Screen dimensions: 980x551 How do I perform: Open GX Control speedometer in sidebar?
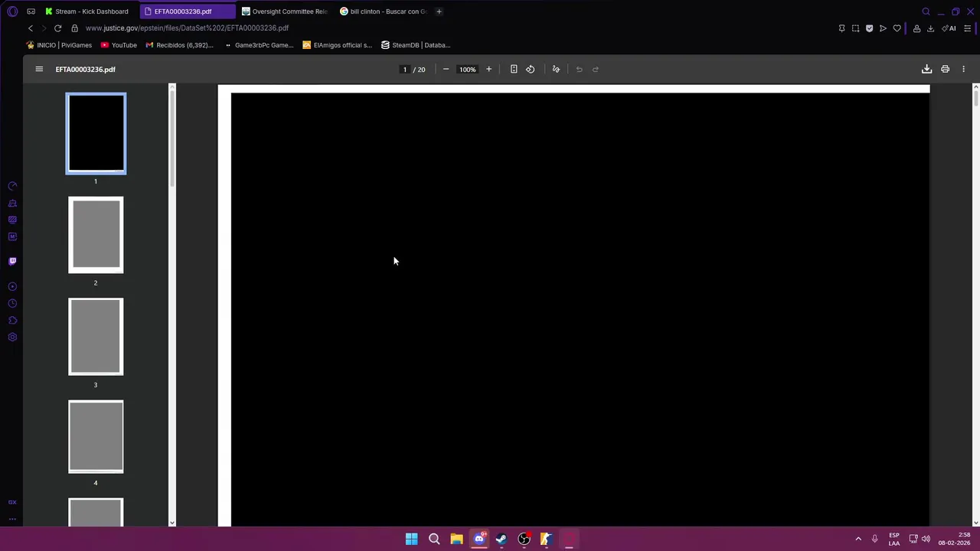12,186
